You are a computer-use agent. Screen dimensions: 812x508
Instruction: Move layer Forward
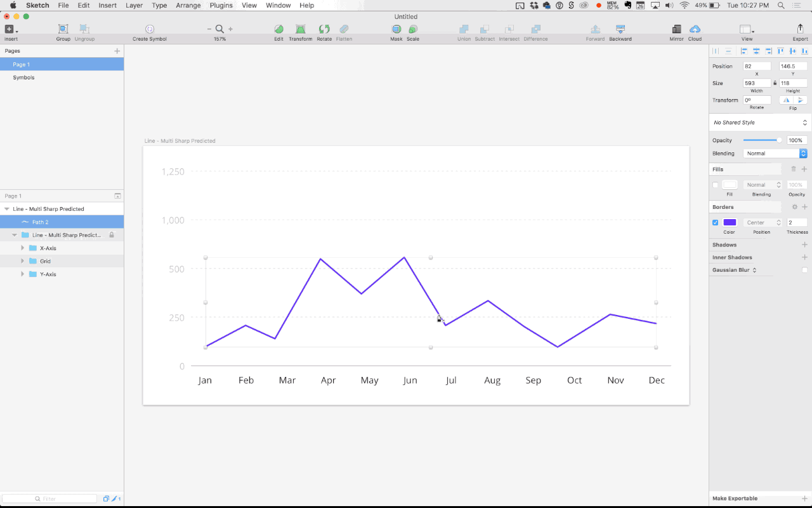595,29
